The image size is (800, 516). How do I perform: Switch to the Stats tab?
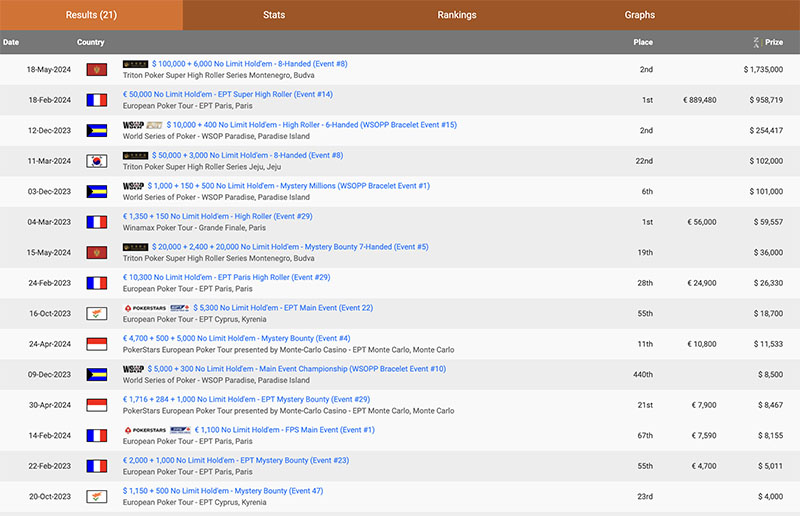point(274,15)
